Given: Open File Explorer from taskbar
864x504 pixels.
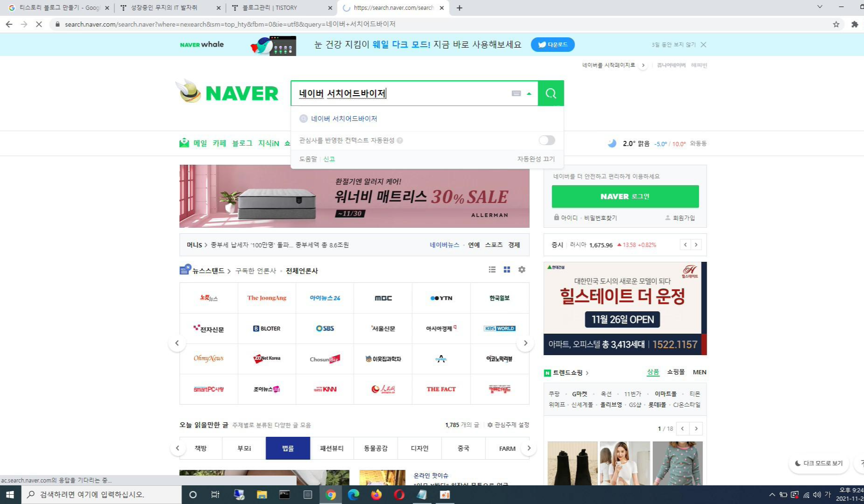Looking at the screenshot, I should coord(262,495).
